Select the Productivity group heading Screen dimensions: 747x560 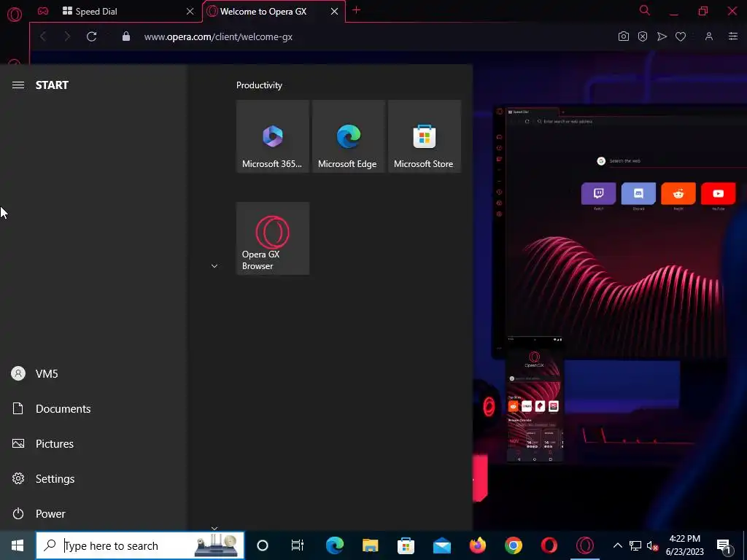tap(259, 85)
